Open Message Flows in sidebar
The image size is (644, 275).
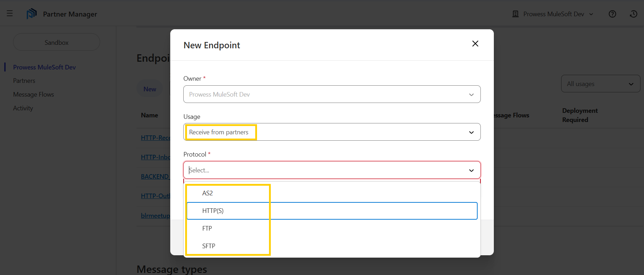33,94
